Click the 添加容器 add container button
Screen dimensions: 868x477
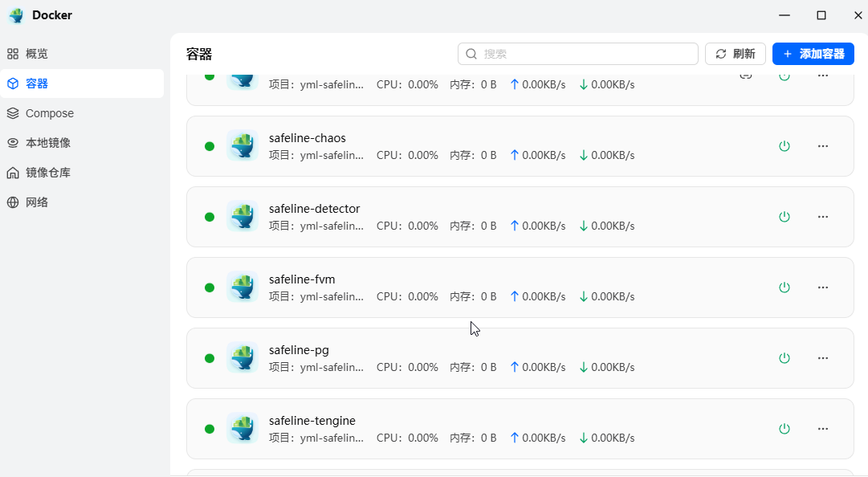pyautogui.click(x=813, y=54)
